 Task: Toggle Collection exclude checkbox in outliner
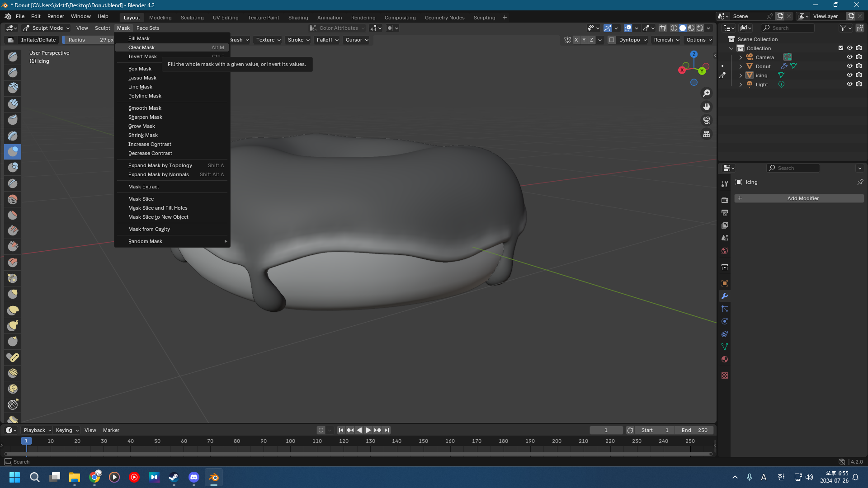pos(841,48)
